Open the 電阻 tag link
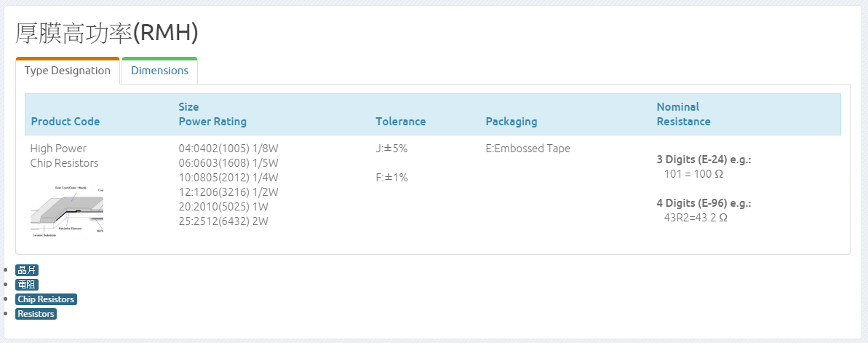The width and height of the screenshot is (868, 343). (27, 285)
